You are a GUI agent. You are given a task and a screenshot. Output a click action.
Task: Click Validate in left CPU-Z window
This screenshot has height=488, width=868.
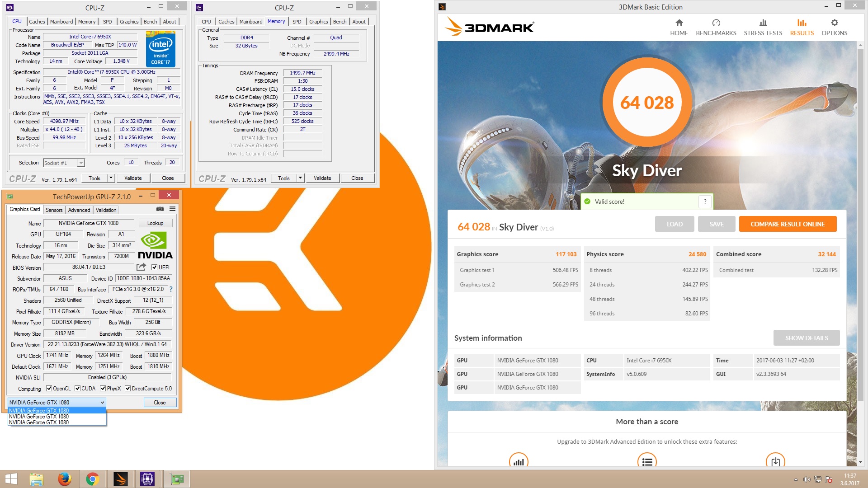[x=133, y=178]
